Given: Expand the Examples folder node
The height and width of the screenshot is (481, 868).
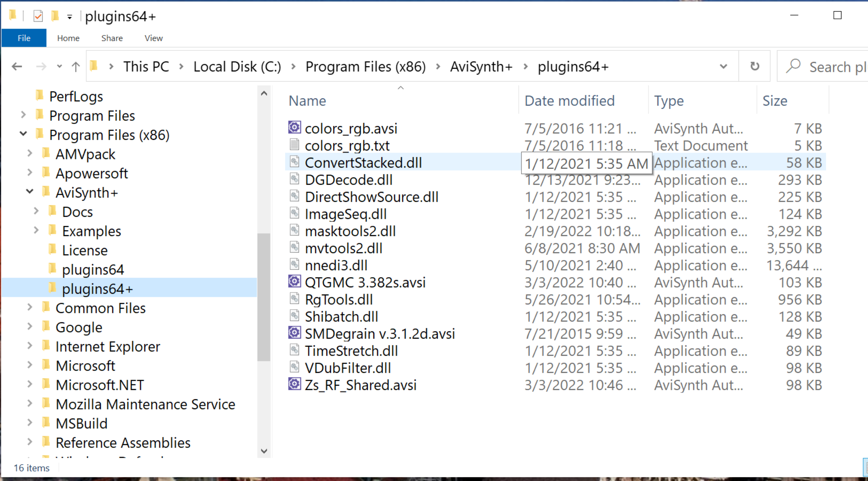Looking at the screenshot, I should pos(36,230).
